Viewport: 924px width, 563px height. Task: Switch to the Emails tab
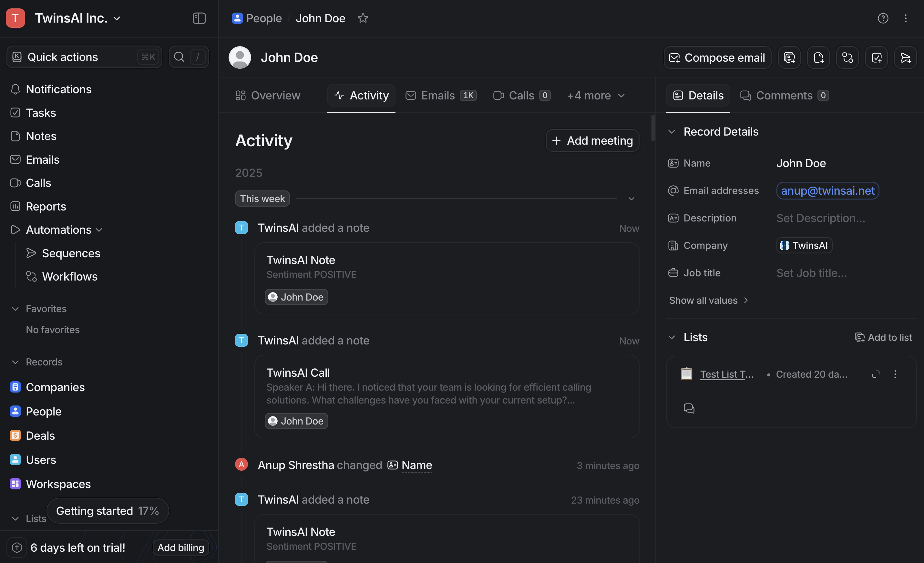point(441,95)
